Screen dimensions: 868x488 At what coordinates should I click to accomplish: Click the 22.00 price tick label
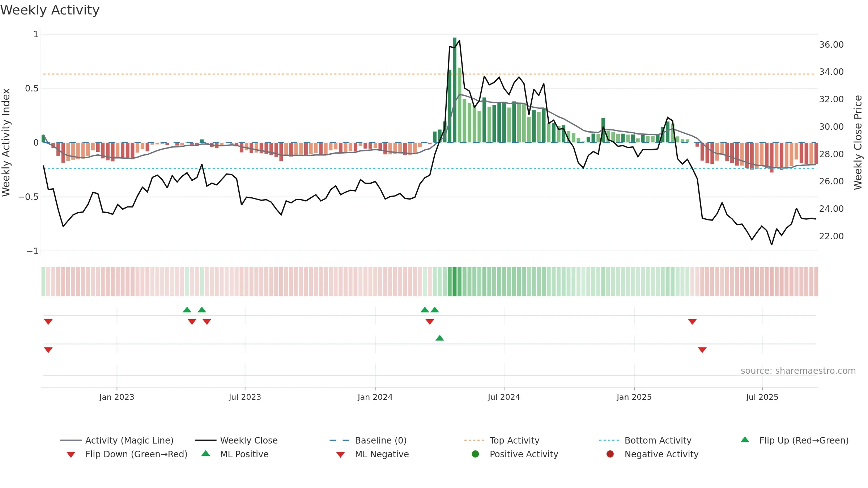pyautogui.click(x=831, y=236)
